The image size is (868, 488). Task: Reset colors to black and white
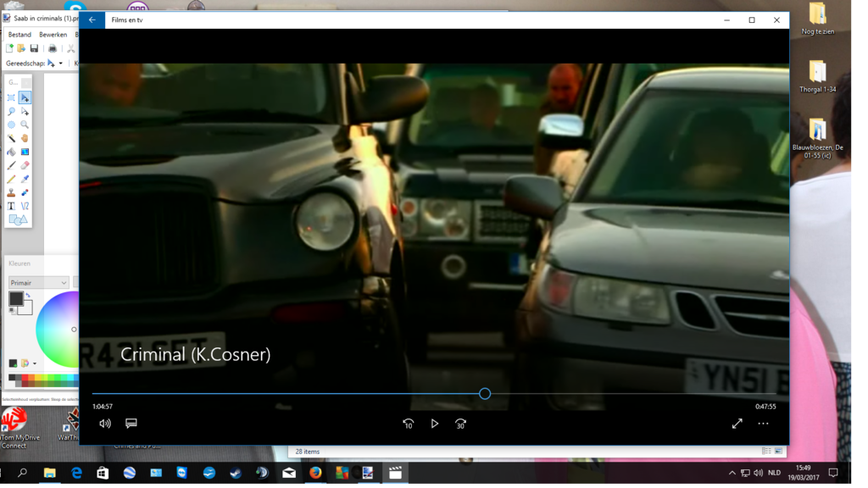click(12, 312)
